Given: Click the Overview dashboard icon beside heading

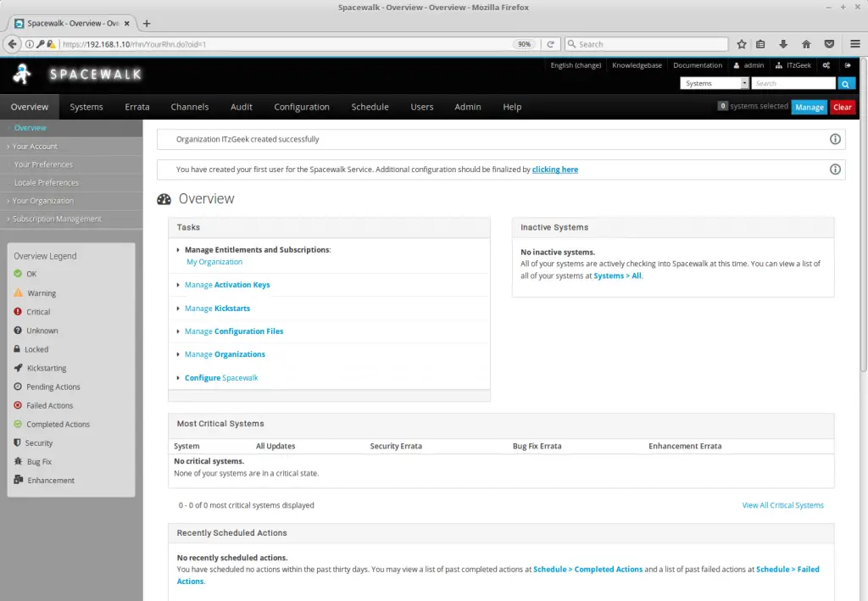Looking at the screenshot, I should [164, 199].
